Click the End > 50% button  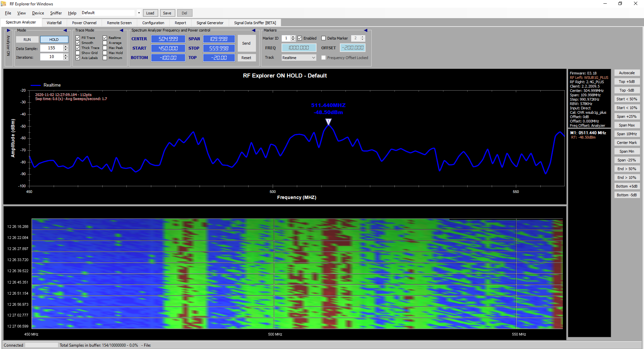(x=627, y=169)
